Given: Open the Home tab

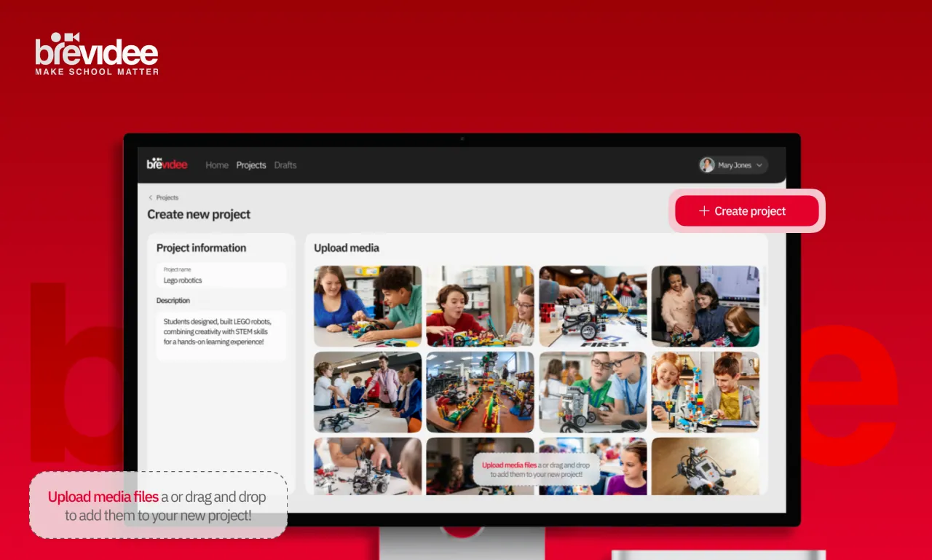Looking at the screenshot, I should 217,165.
